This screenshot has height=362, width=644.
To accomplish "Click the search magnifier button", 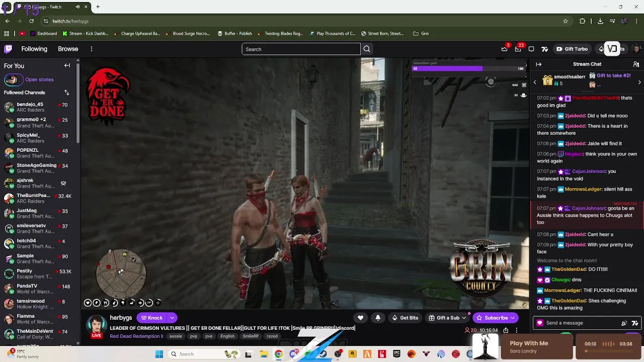I will pyautogui.click(x=367, y=49).
